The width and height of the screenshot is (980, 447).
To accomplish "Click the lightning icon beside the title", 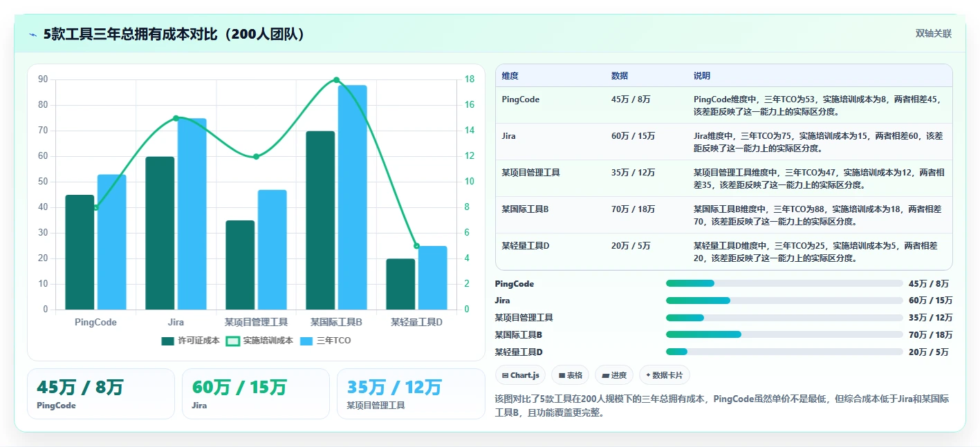I will [33, 35].
